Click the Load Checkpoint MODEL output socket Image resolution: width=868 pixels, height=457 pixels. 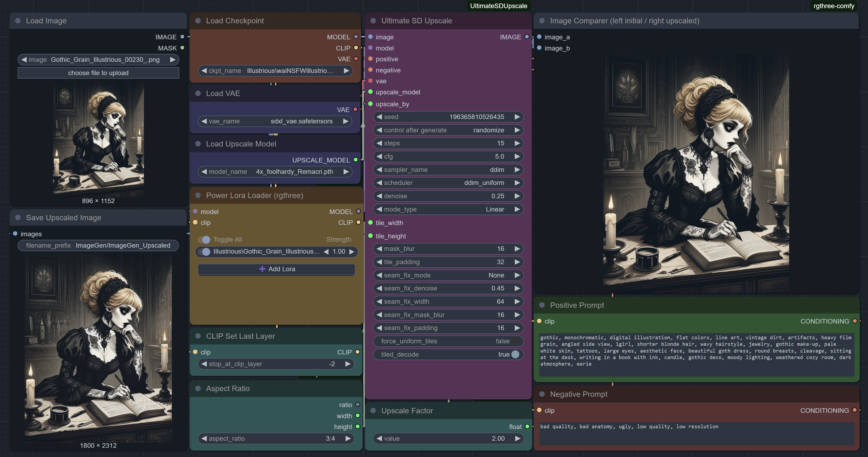tap(356, 37)
